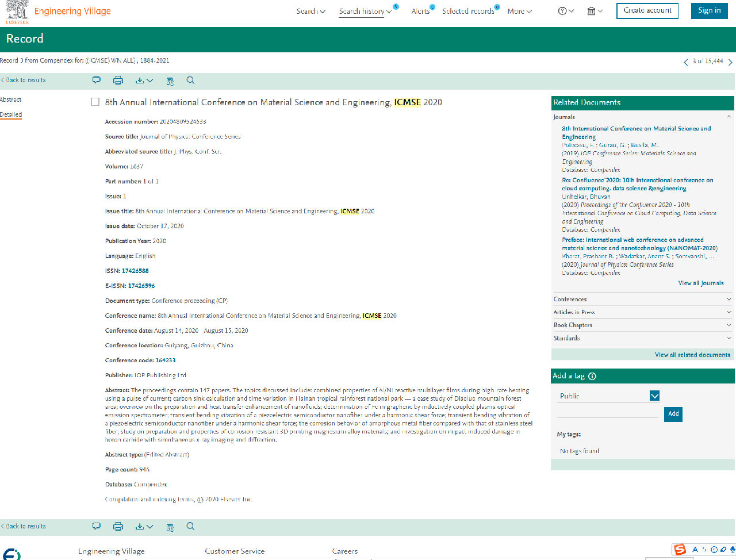The height and width of the screenshot is (560, 736).
Task: Click View all journals link
Action: [x=701, y=283]
